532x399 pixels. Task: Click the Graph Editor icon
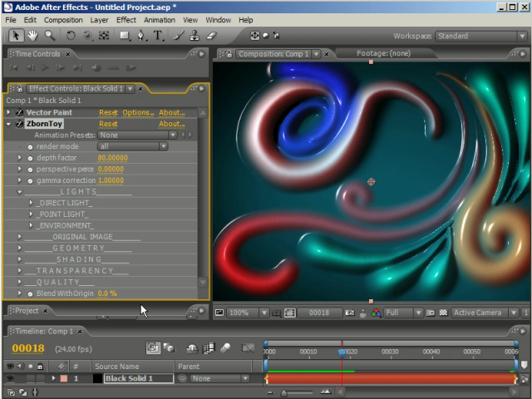(x=248, y=347)
